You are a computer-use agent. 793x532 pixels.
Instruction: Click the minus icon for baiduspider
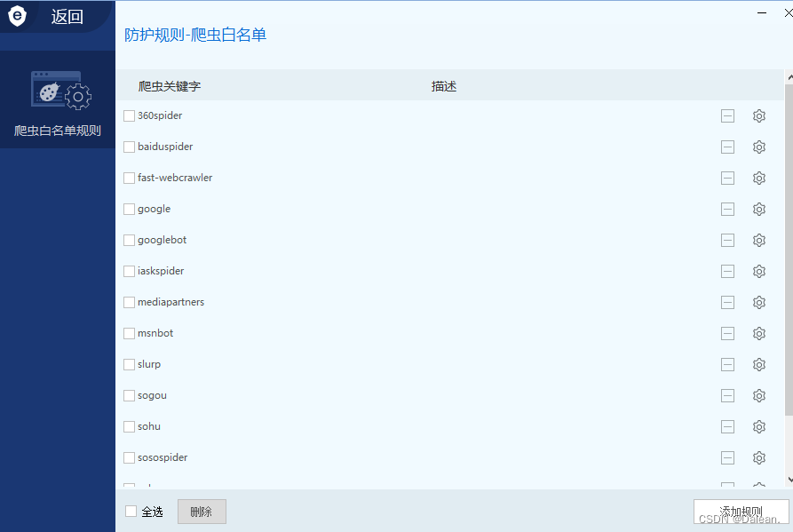pos(727,147)
